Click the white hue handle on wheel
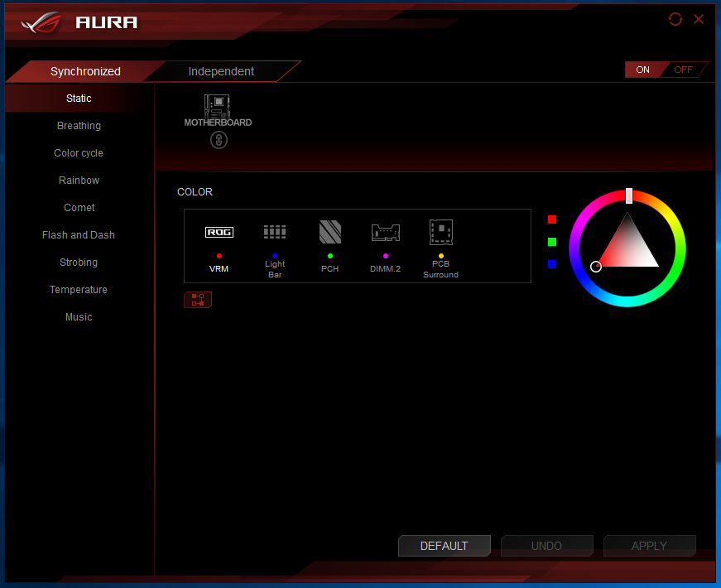721x588 pixels. (x=629, y=195)
